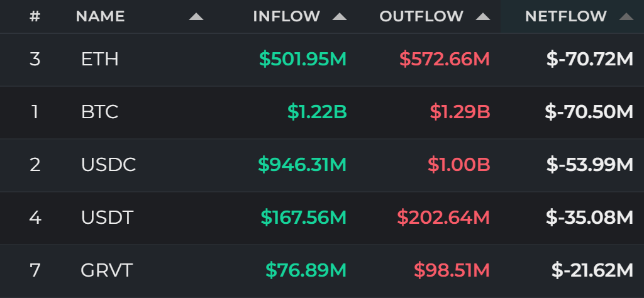The image size is (644, 298).
Task: Open the BTC token row
Action: 322,112
